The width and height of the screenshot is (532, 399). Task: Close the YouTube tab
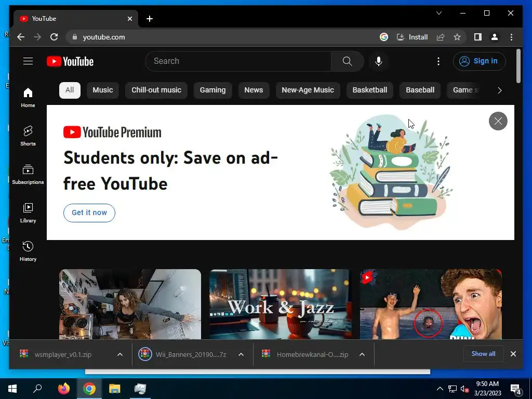129,19
